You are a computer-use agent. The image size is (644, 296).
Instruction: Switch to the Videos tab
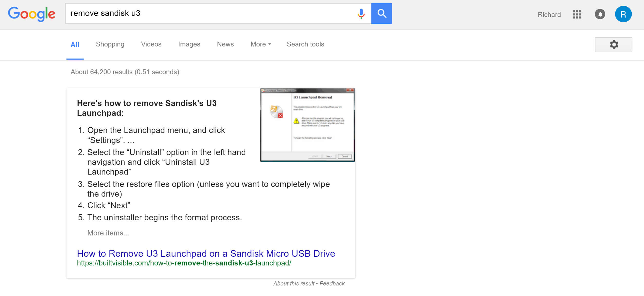[x=151, y=44]
